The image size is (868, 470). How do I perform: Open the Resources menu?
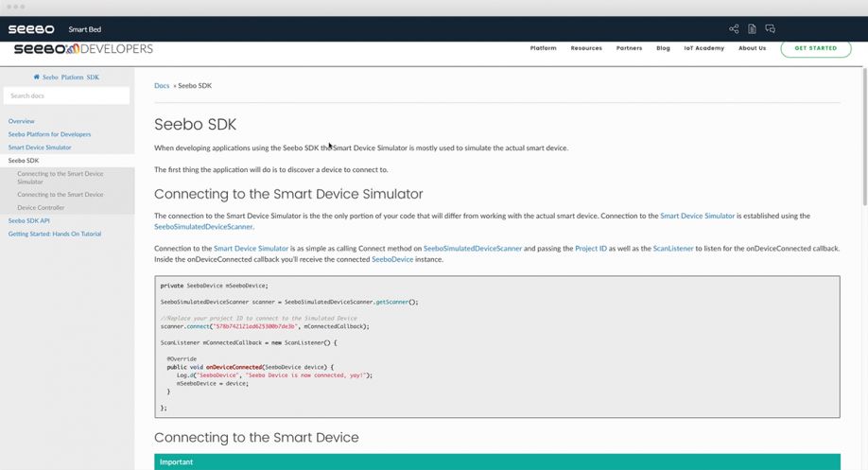point(586,48)
